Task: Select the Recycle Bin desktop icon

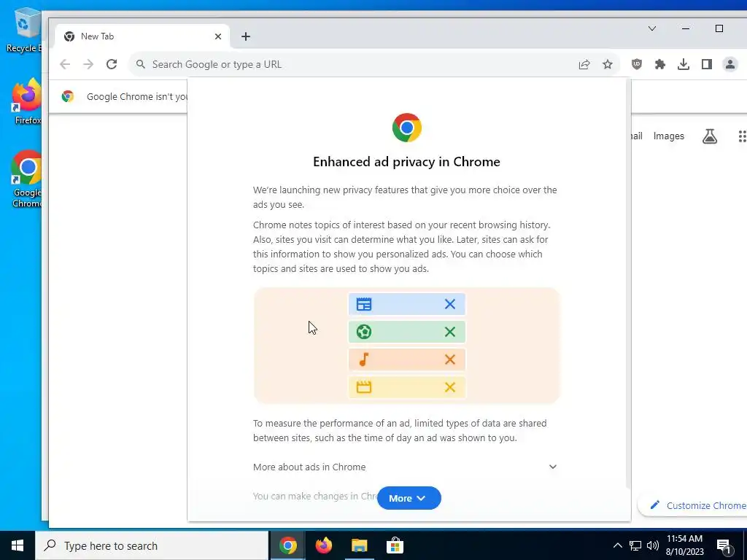Action: tap(24, 31)
